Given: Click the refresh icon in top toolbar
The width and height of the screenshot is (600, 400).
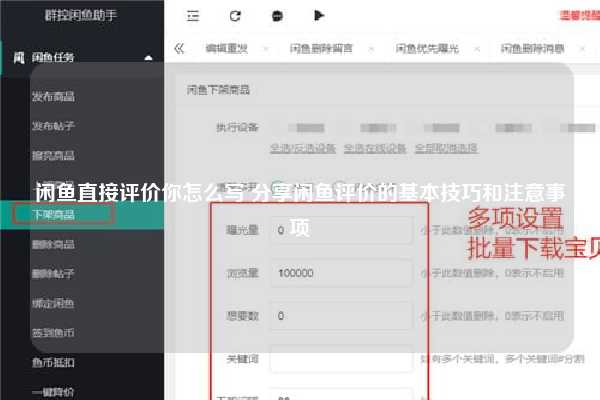Looking at the screenshot, I should coord(235,16).
